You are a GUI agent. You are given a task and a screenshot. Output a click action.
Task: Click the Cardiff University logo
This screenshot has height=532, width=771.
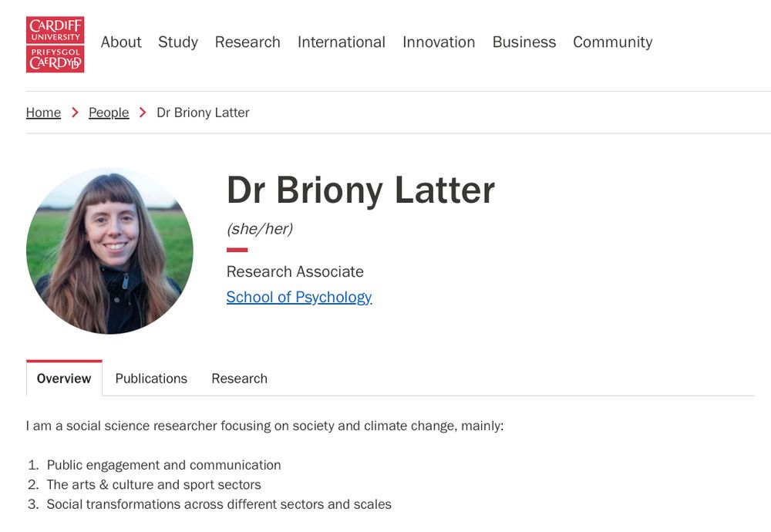54,44
